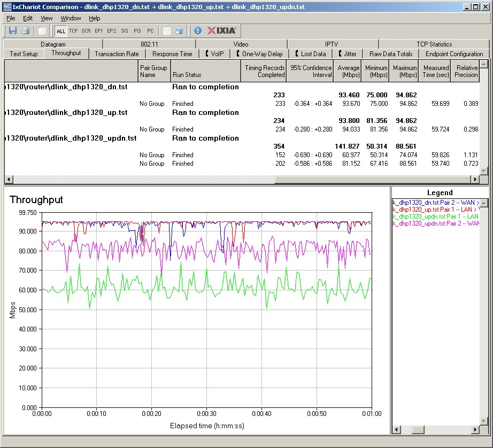This screenshot has width=493, height=448.
Task: Click the Minimum (Mbps) column header
Action: (375, 71)
